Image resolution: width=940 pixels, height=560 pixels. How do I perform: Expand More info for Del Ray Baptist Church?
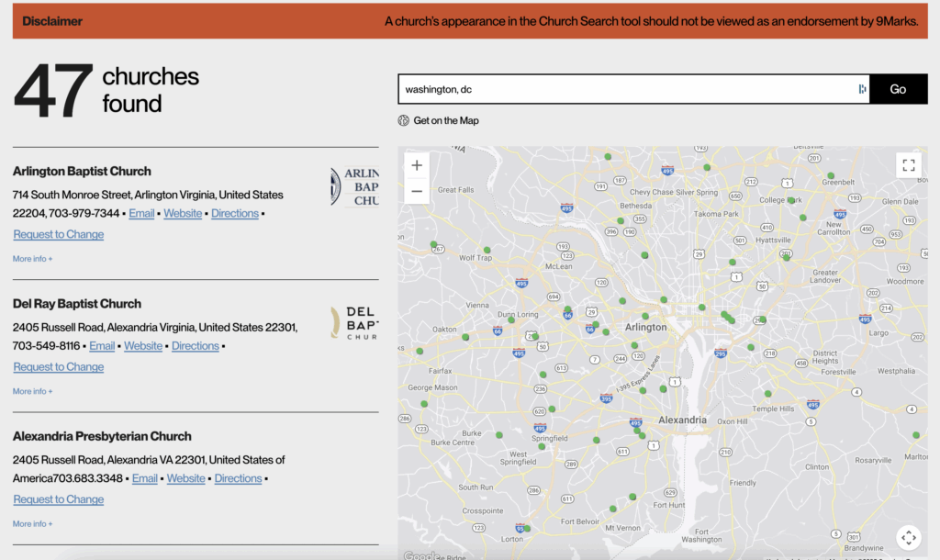click(x=32, y=391)
